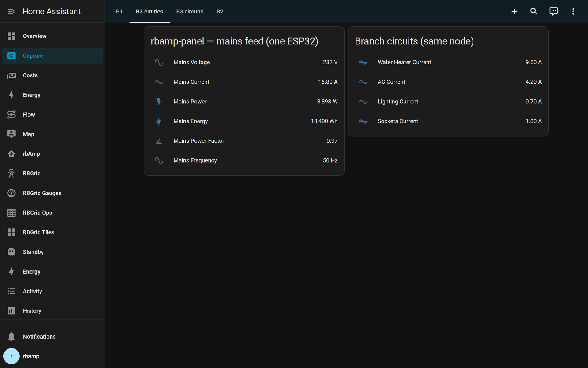Open the Assist chat icon
Image resolution: width=588 pixels, height=368 pixels.
pyautogui.click(x=554, y=11)
